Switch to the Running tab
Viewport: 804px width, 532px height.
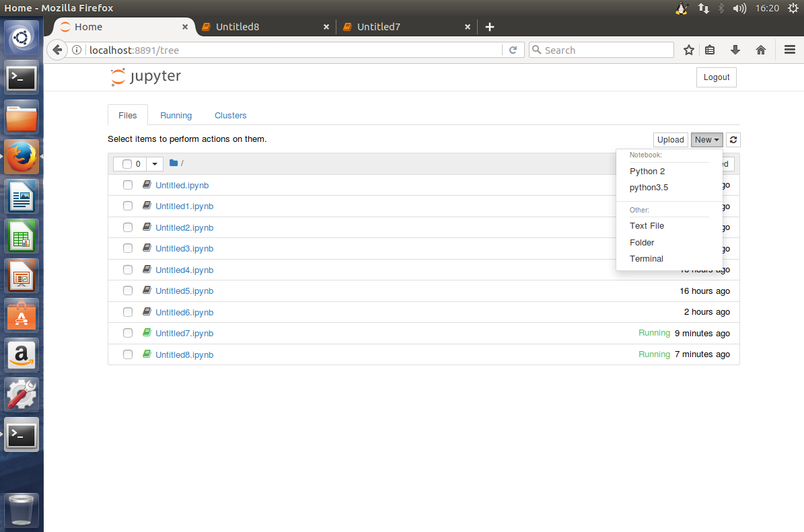pos(176,115)
